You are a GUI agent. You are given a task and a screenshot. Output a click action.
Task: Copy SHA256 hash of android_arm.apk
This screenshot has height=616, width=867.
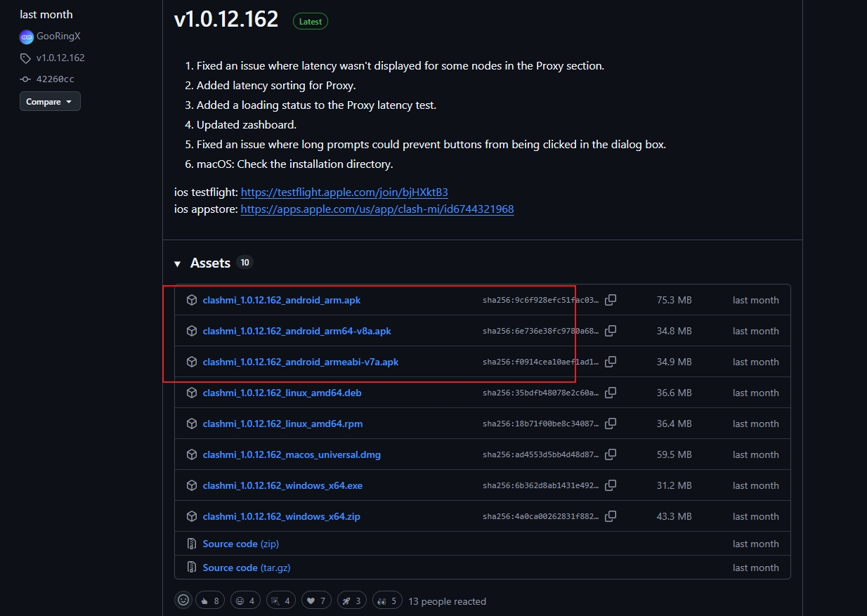pos(611,300)
